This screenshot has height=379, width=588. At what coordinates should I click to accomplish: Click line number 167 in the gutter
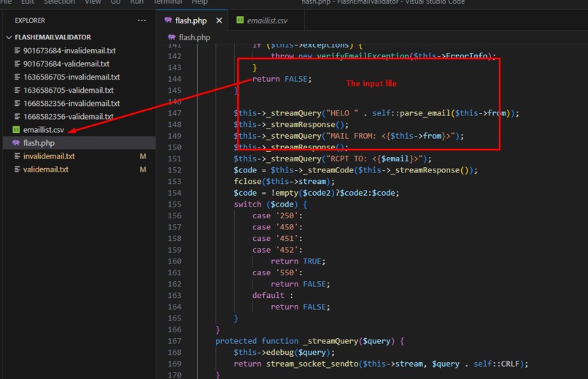coord(174,341)
